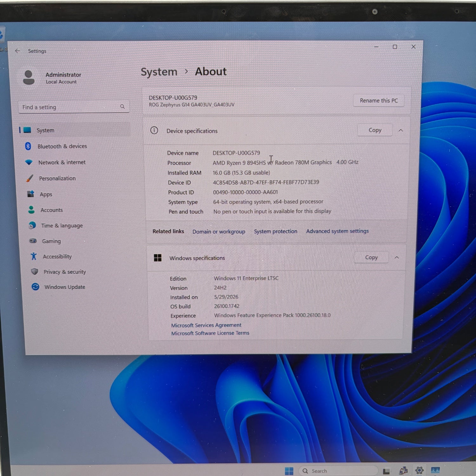
Task: Click the info icon beside Device specifications
Action: [x=154, y=130]
